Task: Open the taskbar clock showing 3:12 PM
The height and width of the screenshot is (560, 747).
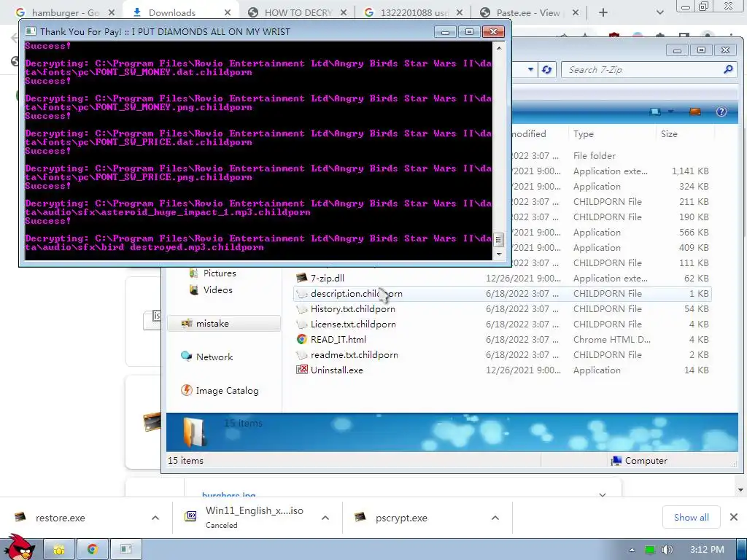Action: [706, 550]
